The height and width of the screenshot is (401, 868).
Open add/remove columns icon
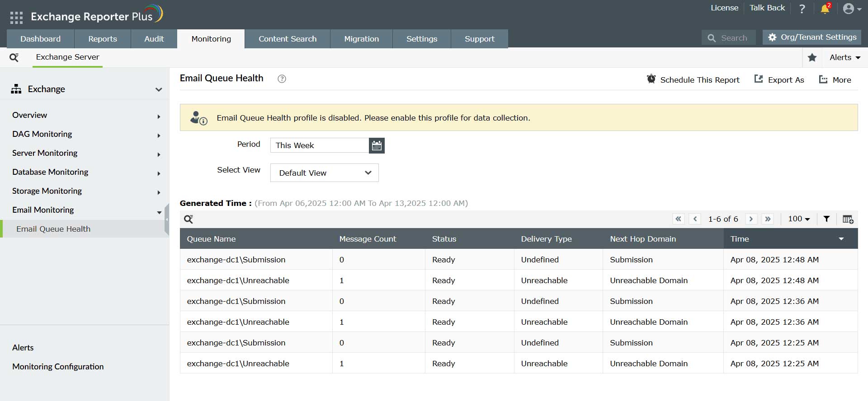(848, 219)
